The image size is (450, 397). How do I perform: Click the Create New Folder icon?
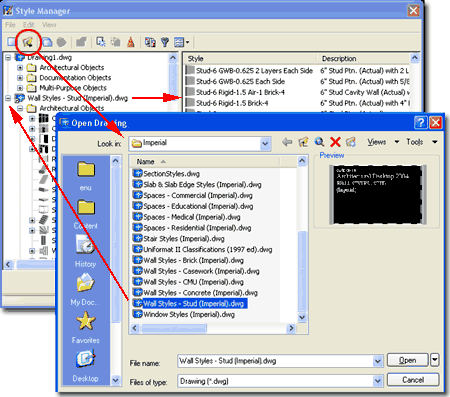point(351,142)
